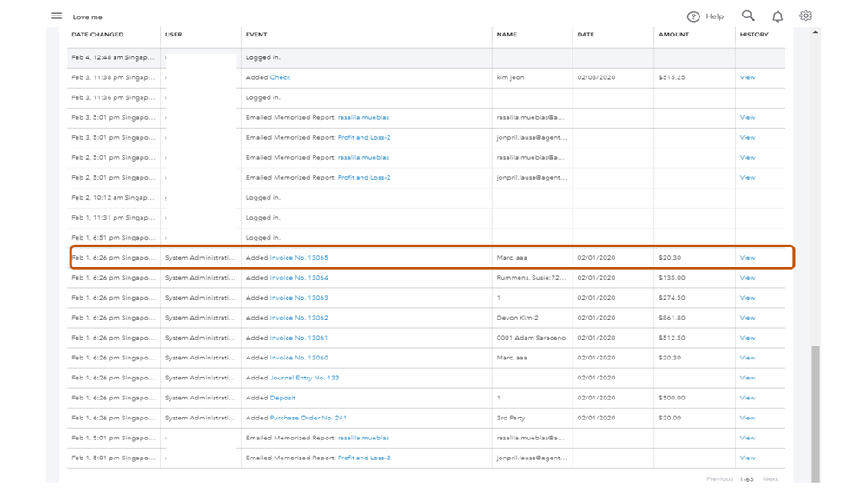Sort by the Event column header
This screenshot has height=488, width=868.
pyautogui.click(x=256, y=35)
